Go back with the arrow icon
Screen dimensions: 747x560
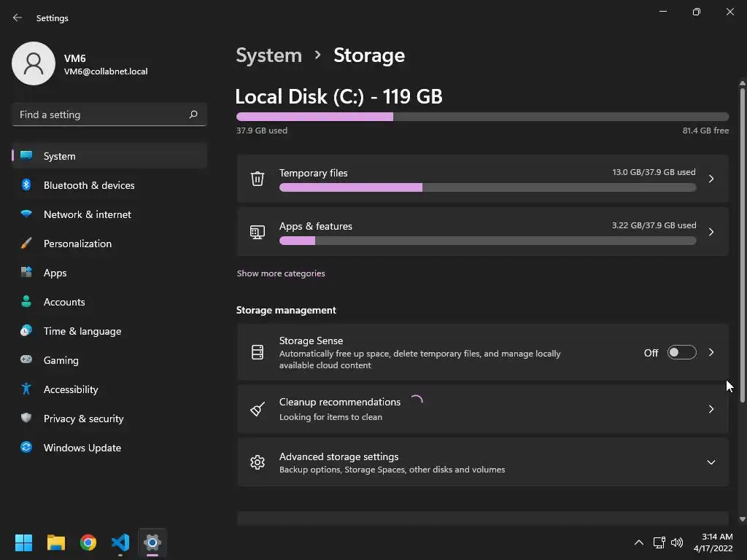point(18,17)
